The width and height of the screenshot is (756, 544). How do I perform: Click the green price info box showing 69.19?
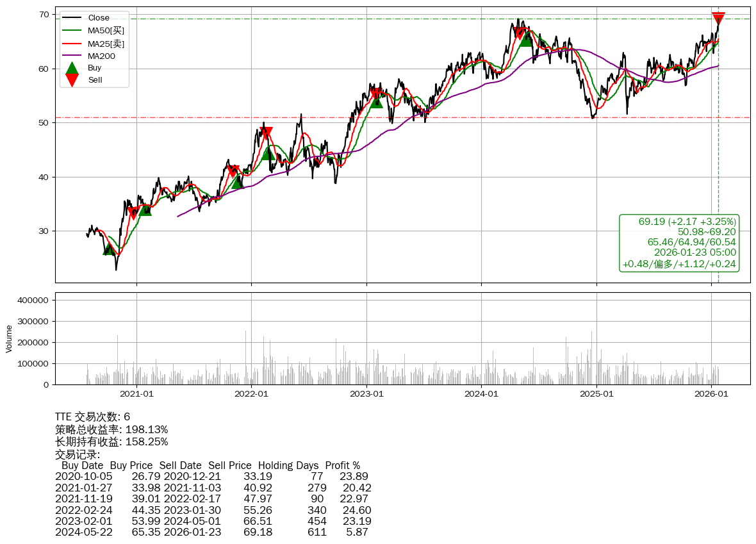coord(679,243)
